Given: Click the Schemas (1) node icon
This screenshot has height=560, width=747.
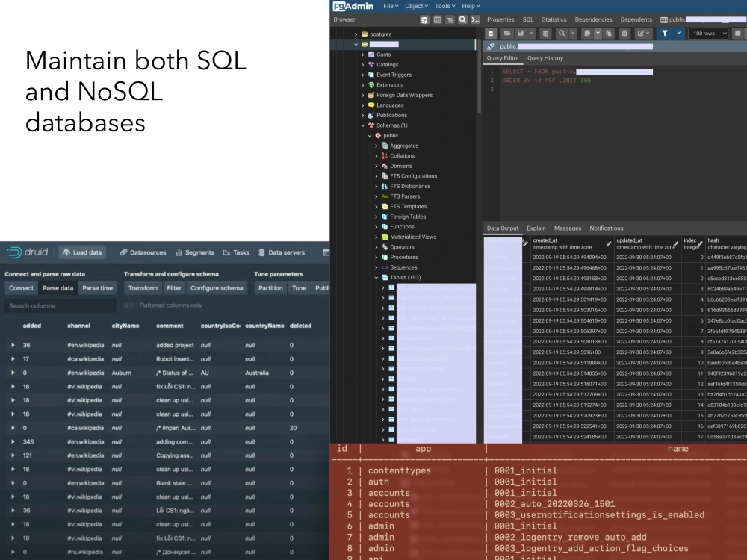Looking at the screenshot, I should pos(371,125).
